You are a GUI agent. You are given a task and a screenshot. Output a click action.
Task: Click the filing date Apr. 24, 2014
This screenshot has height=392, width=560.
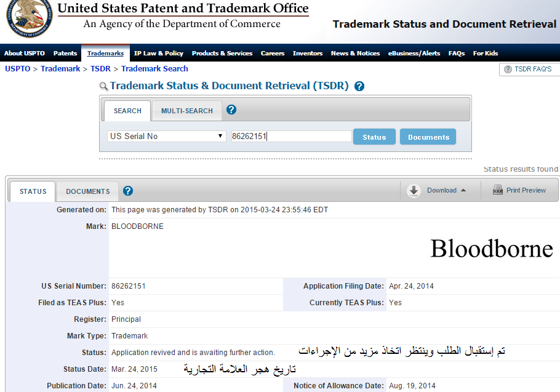coord(412,286)
